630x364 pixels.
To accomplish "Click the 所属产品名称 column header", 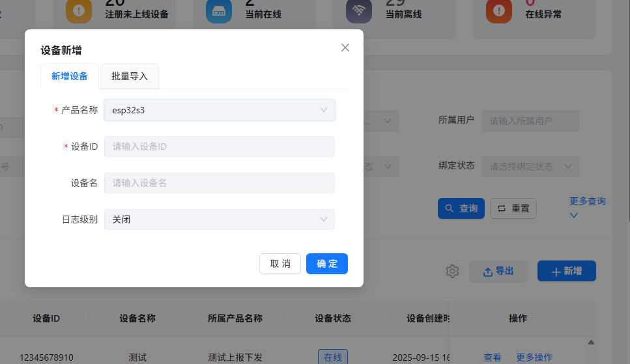I will pos(235,318).
